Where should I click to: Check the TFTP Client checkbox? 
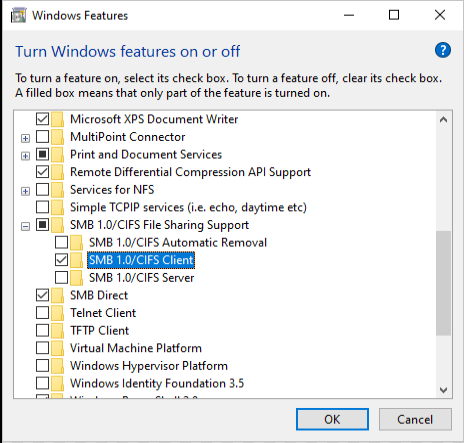[x=42, y=331]
